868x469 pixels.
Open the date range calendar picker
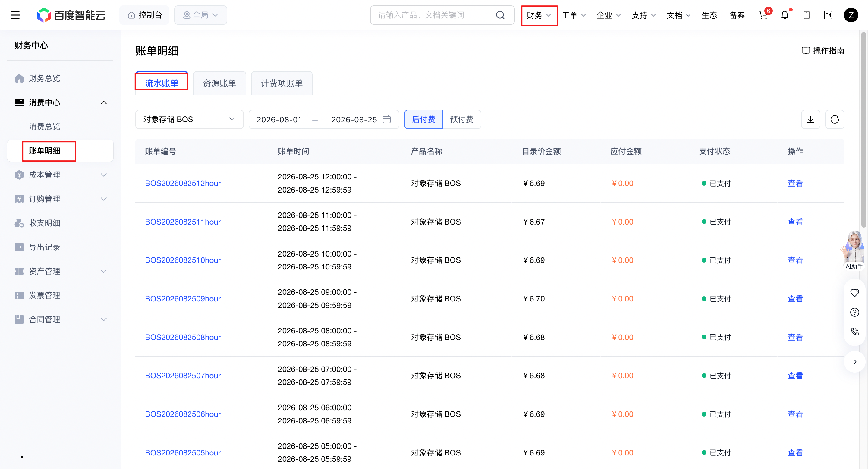coord(386,119)
